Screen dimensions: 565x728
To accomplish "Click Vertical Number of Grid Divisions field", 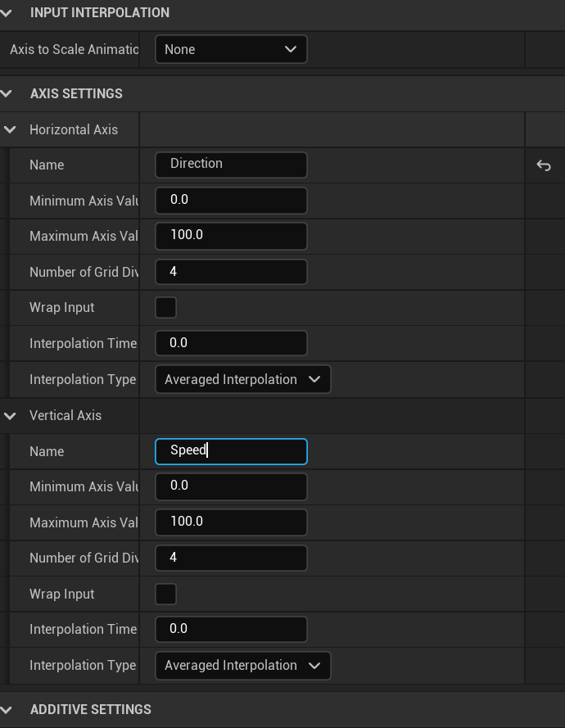I will tap(231, 558).
